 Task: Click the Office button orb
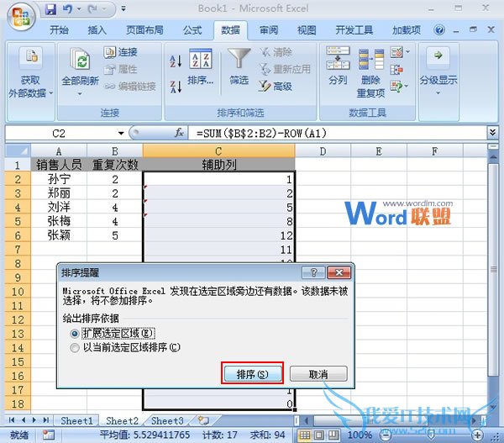pos(20,16)
